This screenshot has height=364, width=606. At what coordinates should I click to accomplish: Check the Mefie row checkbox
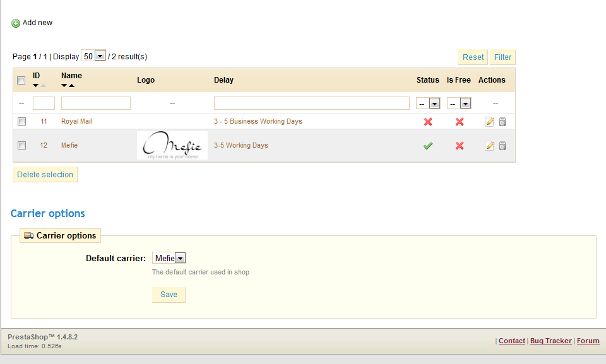coord(21,145)
